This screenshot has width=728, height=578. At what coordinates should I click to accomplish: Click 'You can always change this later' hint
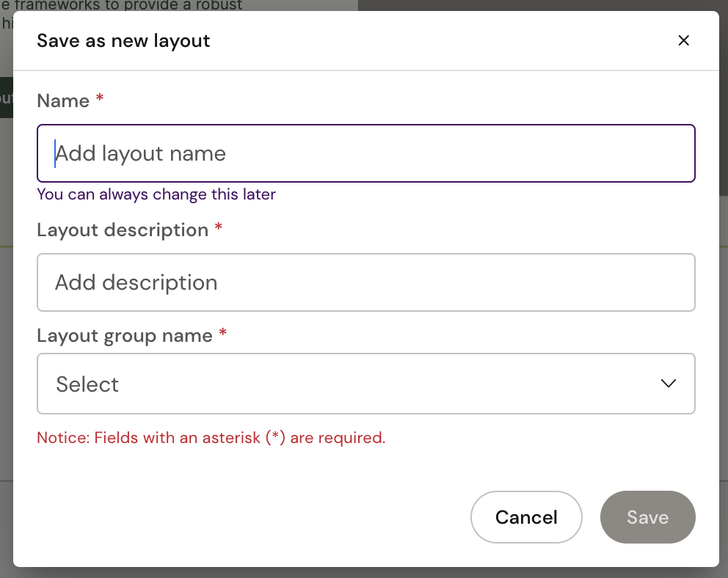156,194
